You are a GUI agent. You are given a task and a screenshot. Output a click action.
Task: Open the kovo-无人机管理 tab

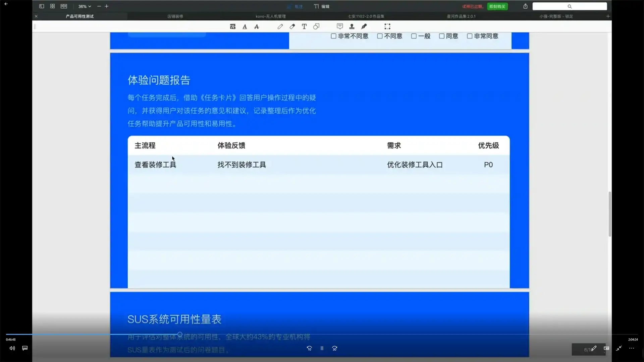(x=270, y=16)
